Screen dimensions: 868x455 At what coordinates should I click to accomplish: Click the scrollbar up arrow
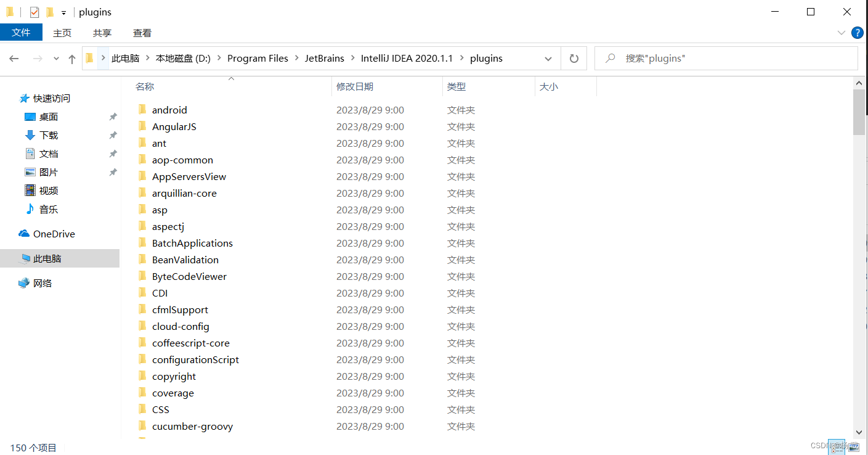click(859, 82)
